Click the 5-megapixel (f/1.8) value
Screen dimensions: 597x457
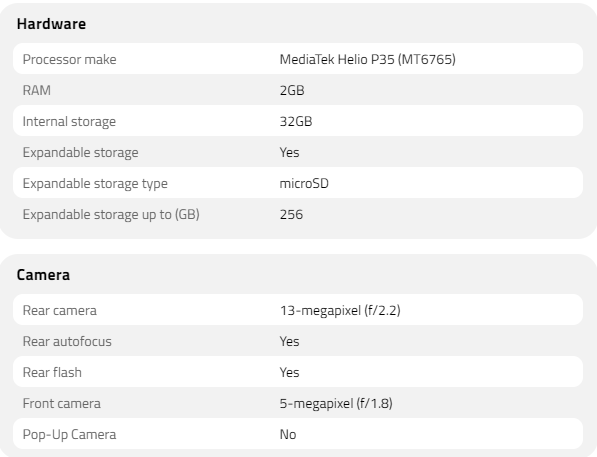(x=336, y=404)
